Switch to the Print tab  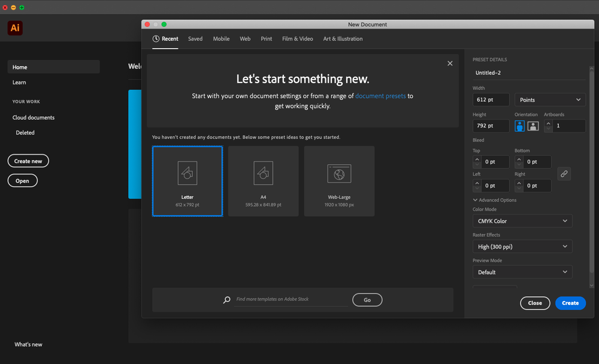pyautogui.click(x=266, y=39)
